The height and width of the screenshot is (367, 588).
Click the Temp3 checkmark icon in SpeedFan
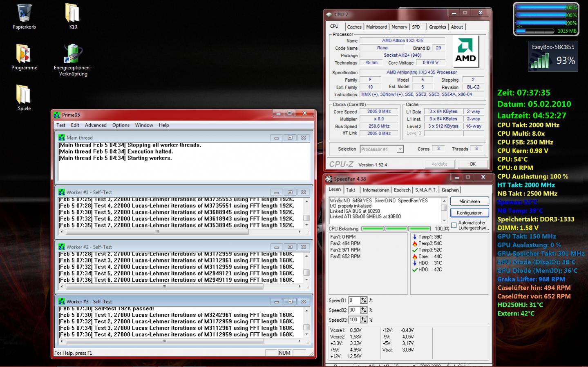(x=415, y=250)
